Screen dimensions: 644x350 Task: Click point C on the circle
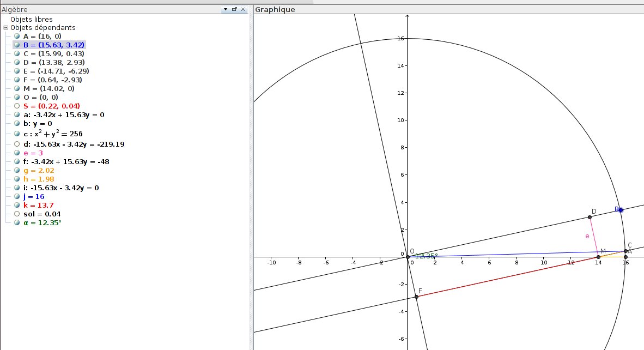(x=625, y=251)
